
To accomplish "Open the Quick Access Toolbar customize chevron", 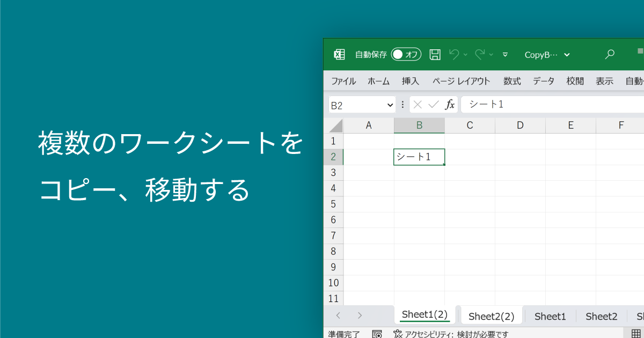I will pyautogui.click(x=505, y=54).
